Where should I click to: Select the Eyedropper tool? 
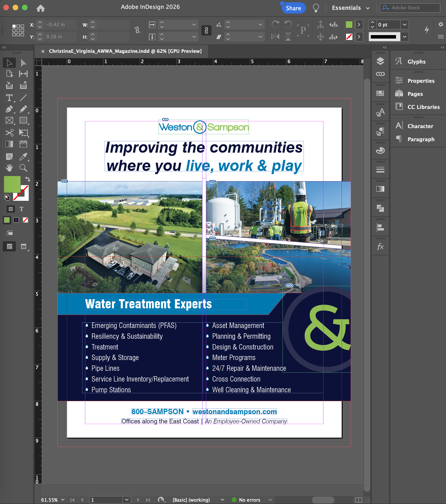pos(23,157)
